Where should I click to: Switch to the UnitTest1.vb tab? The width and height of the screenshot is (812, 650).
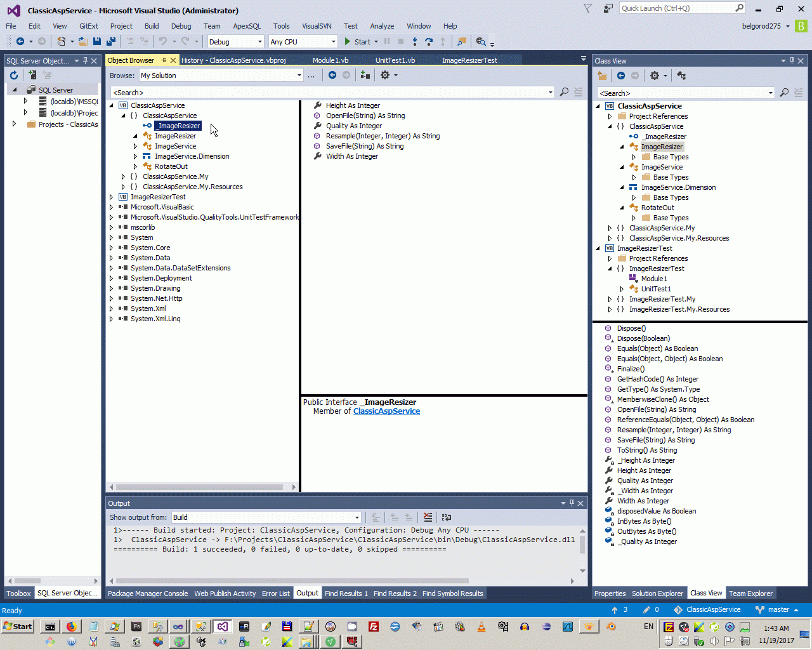[x=395, y=60]
